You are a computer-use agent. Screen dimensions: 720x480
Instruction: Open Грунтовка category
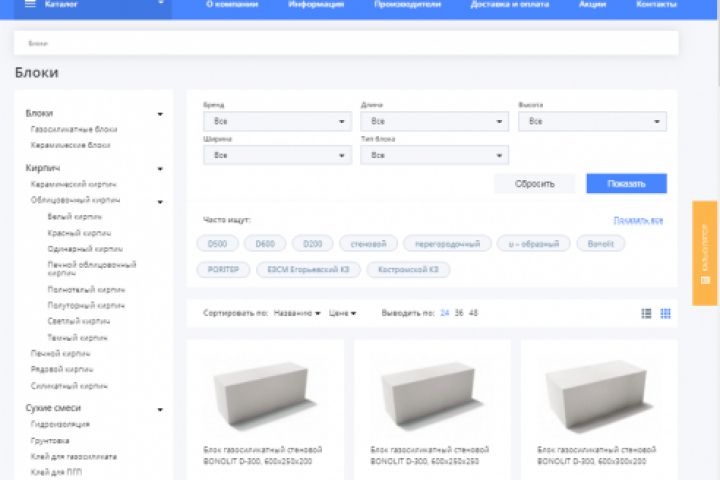point(50,441)
